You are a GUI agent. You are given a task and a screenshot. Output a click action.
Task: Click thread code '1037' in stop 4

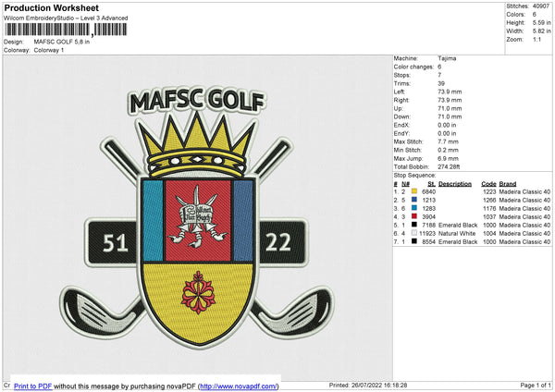(489, 217)
